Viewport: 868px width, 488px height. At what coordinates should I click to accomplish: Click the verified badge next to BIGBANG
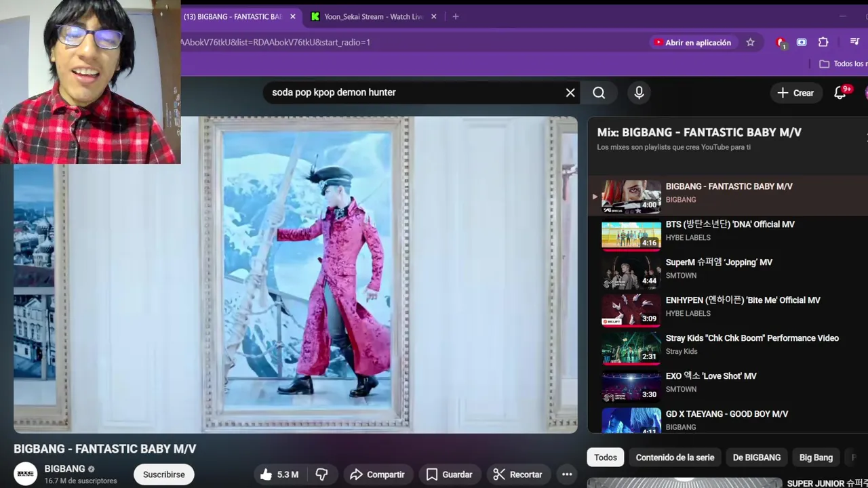[91, 469]
